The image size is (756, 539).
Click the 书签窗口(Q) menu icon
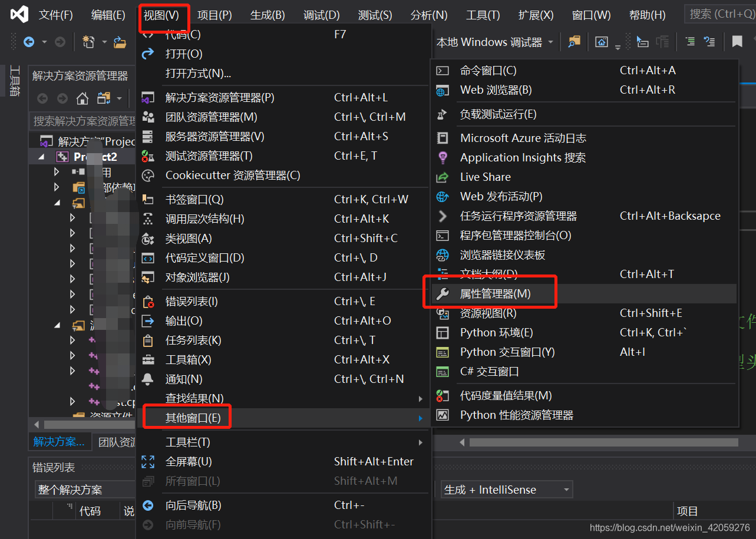pyautogui.click(x=148, y=200)
